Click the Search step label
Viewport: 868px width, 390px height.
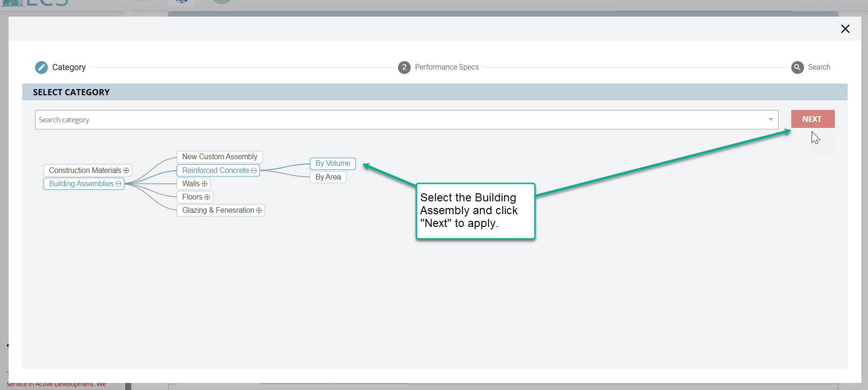pyautogui.click(x=819, y=67)
